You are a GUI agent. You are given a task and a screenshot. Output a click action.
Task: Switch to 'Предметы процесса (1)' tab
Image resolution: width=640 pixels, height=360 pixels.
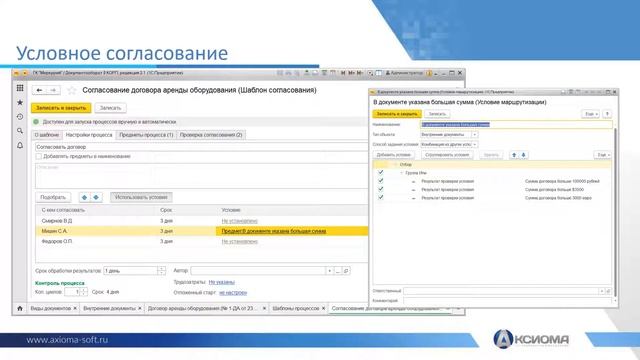click(x=146, y=135)
